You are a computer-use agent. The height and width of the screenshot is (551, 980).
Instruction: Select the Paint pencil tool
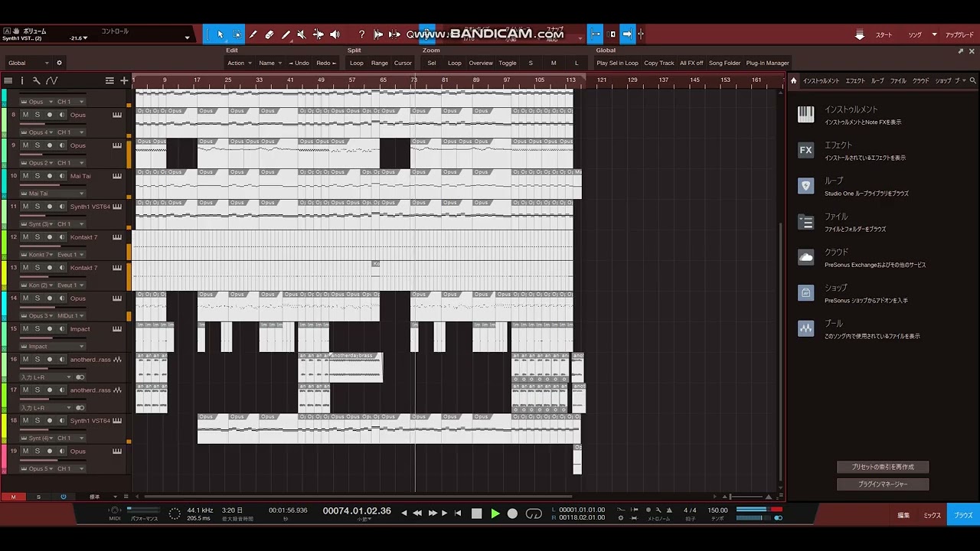tap(286, 34)
